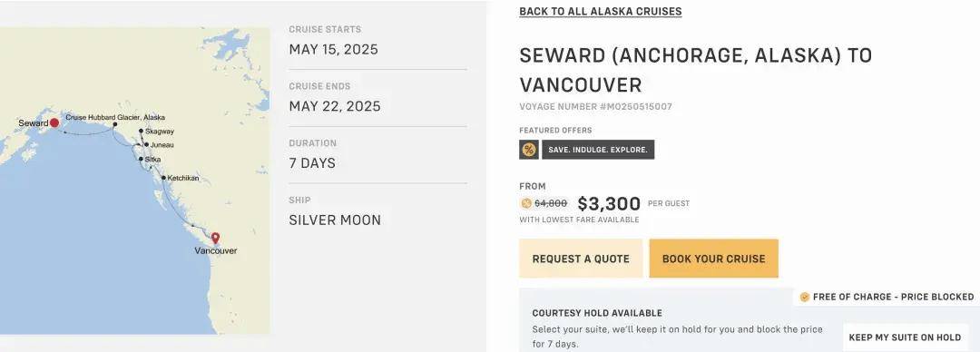980x352 pixels.
Task: Click Keep My Suite On Hold button
Action: 905,337
